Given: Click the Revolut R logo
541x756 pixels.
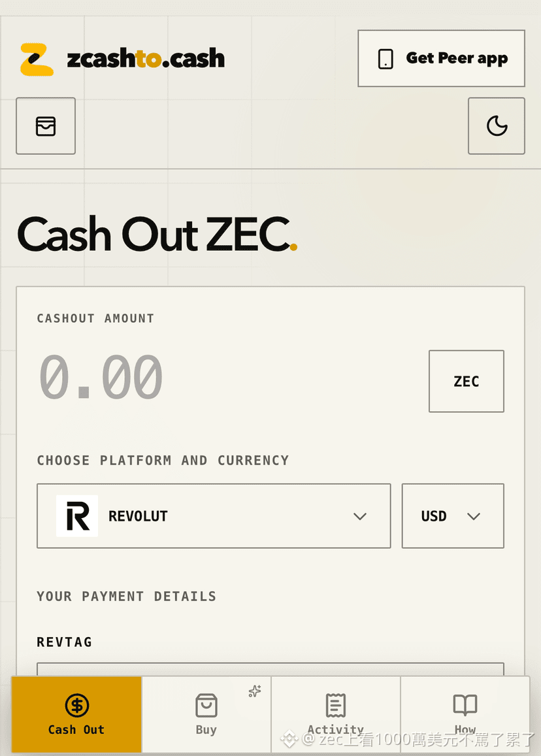Looking at the screenshot, I should 77,516.
